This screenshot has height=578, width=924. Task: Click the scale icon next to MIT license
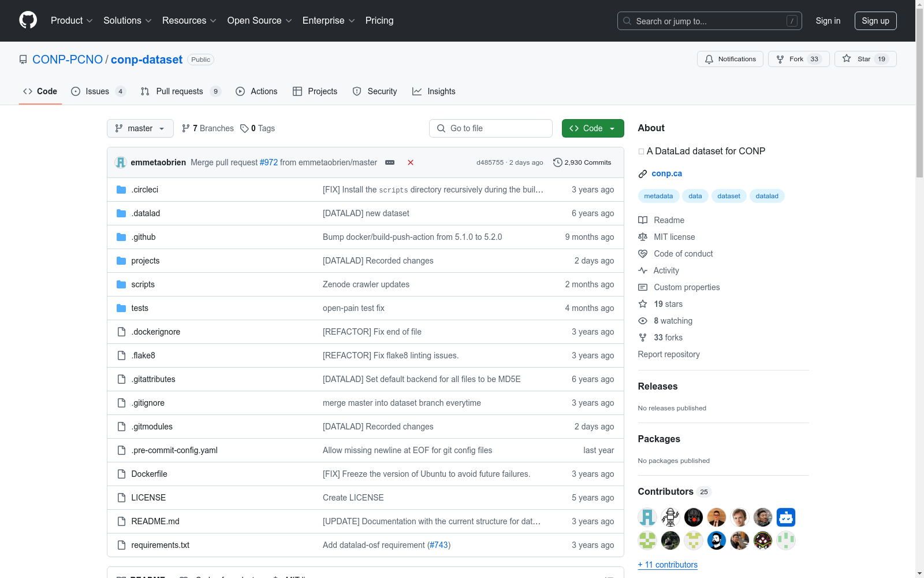[643, 237]
